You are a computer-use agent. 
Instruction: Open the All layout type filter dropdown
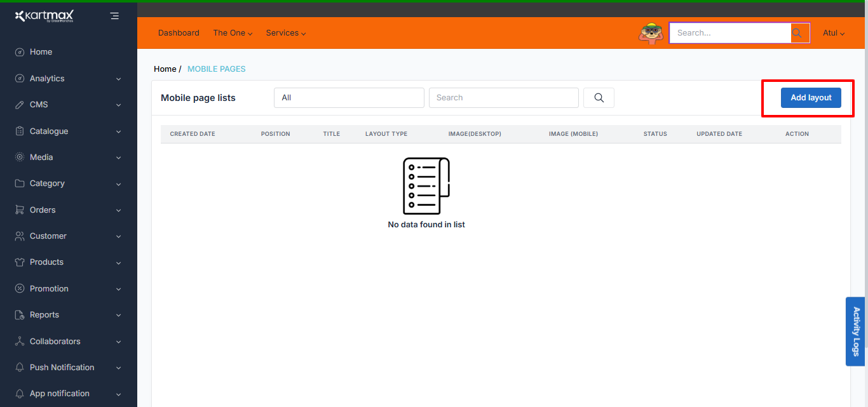[x=348, y=97]
